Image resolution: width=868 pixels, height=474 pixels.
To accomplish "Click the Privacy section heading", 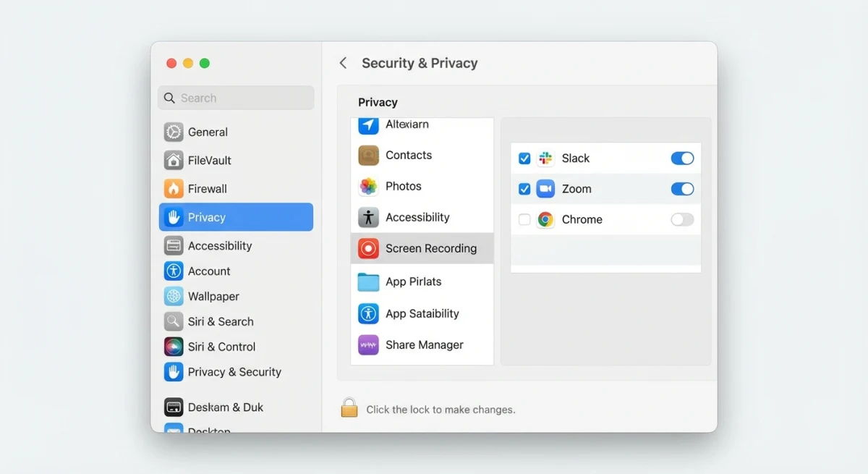I will (x=378, y=102).
